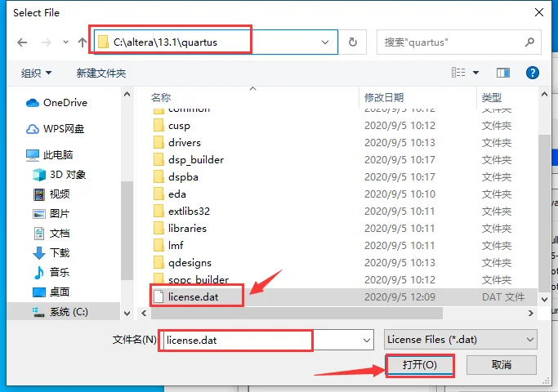Open 图片 folder in sidebar

(51, 213)
